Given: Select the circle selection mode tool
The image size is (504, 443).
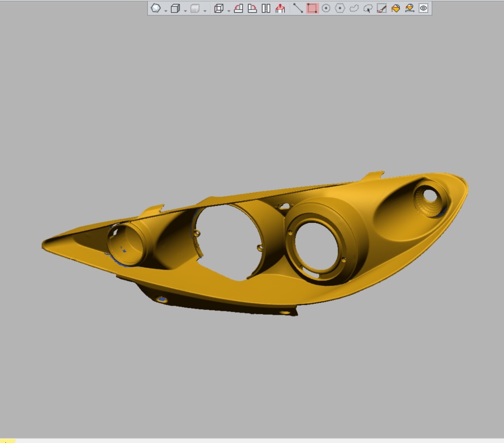Looking at the screenshot, I should pyautogui.click(x=326, y=8).
